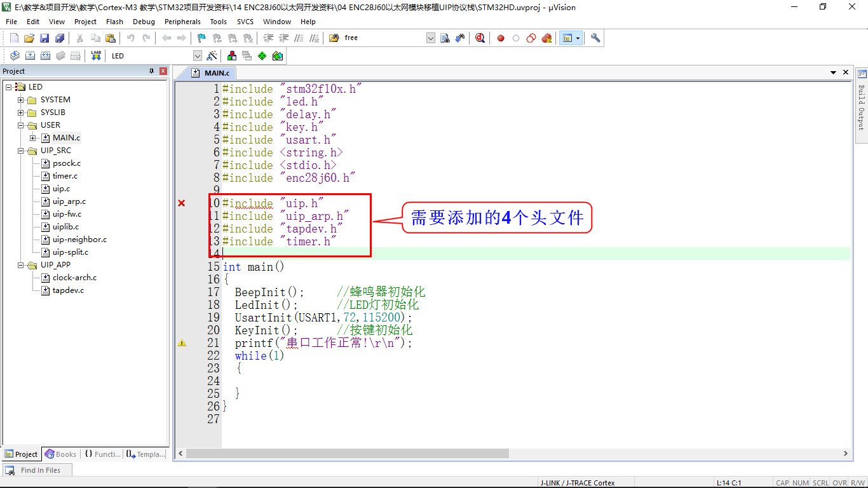Image resolution: width=868 pixels, height=488 pixels.
Task: Select tapdev.c in the project tree
Action: (67, 290)
